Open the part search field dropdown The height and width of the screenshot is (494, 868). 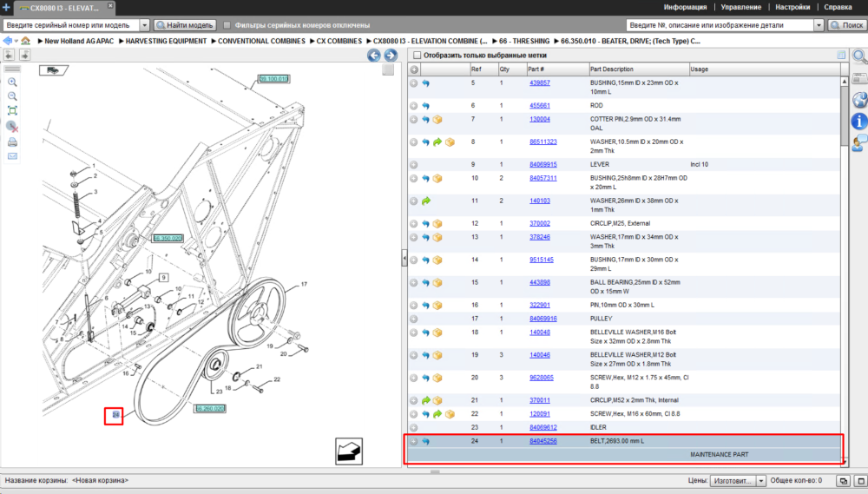(819, 25)
